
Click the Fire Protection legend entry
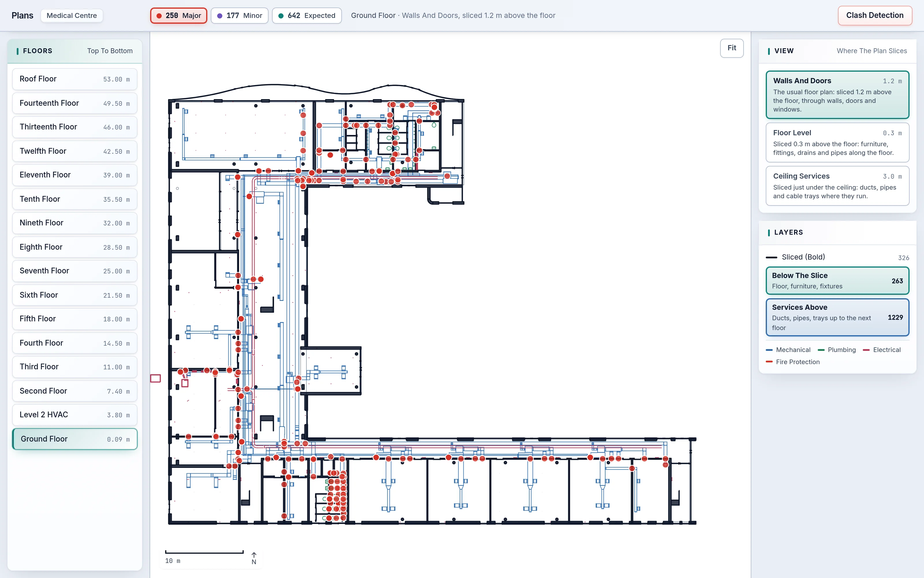pos(793,362)
